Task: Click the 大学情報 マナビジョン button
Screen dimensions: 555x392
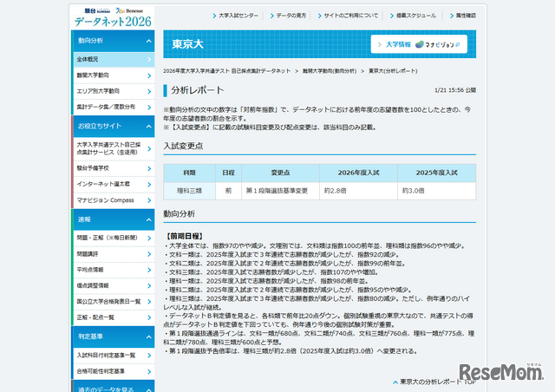Action: pyautogui.click(x=419, y=44)
